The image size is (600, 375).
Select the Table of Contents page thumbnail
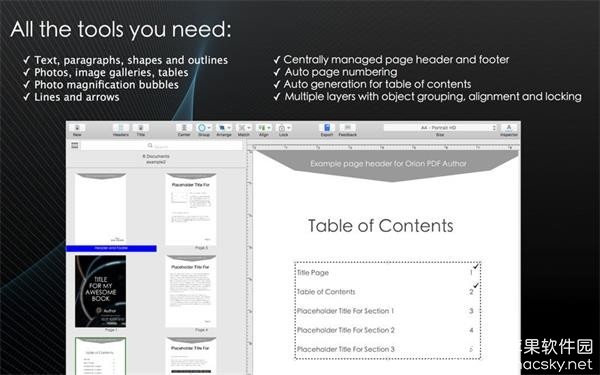click(101, 356)
